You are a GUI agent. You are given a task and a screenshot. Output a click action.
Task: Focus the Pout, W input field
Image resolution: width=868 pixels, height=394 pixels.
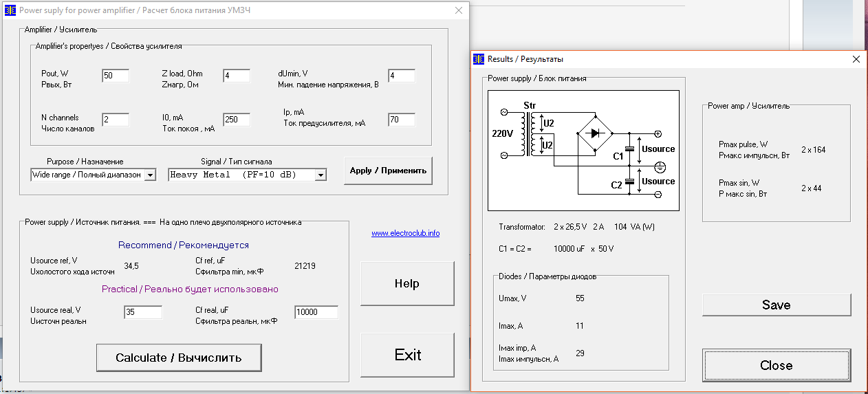[x=116, y=76]
